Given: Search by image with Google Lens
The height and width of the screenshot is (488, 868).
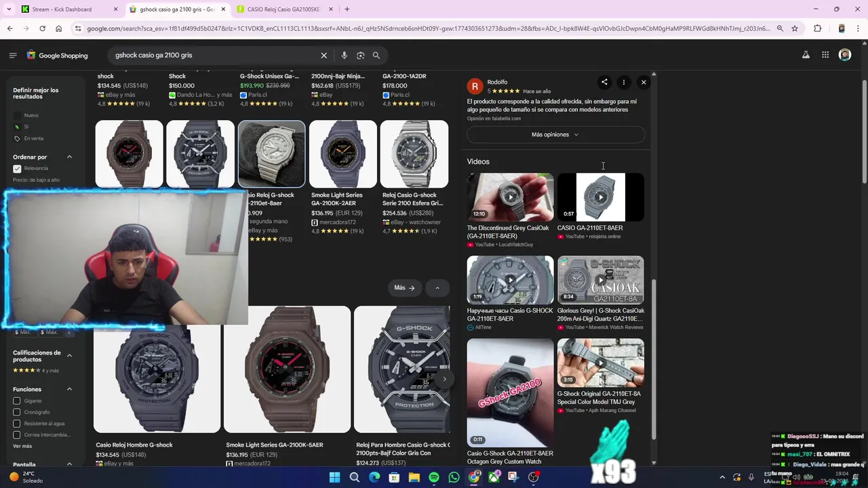Looking at the screenshot, I should click(x=361, y=56).
